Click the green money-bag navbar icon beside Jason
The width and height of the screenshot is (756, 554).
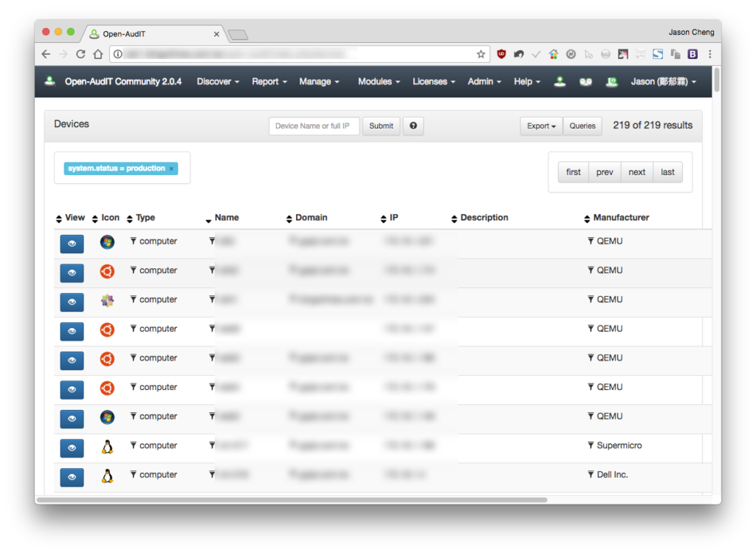point(612,81)
